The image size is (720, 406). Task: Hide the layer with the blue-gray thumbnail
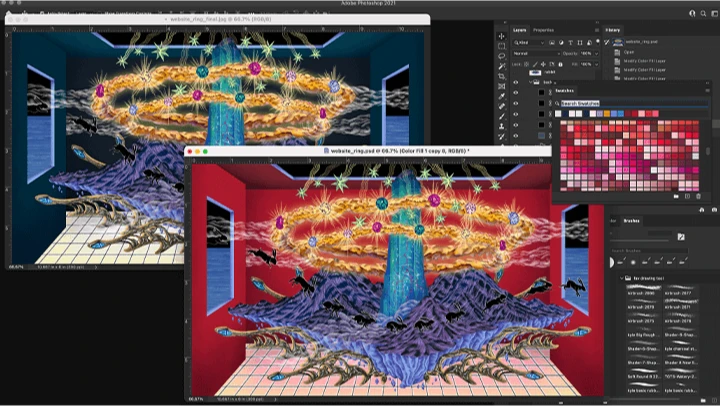[x=516, y=135]
